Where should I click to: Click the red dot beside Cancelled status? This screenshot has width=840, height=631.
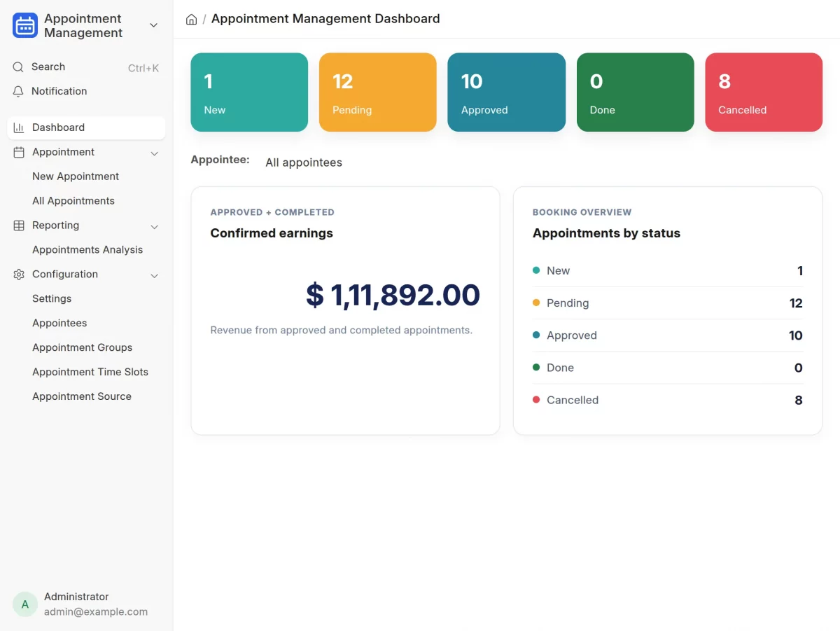[536, 399]
